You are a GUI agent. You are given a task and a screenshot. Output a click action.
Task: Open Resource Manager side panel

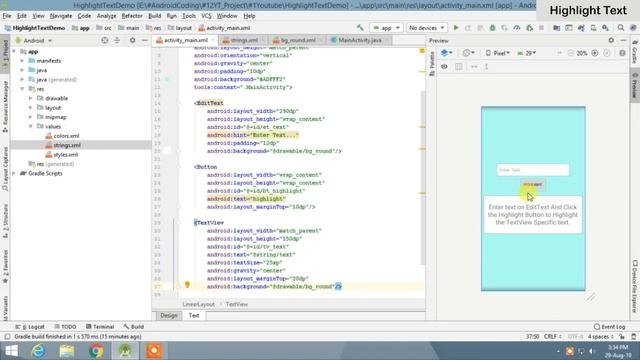tap(5, 106)
